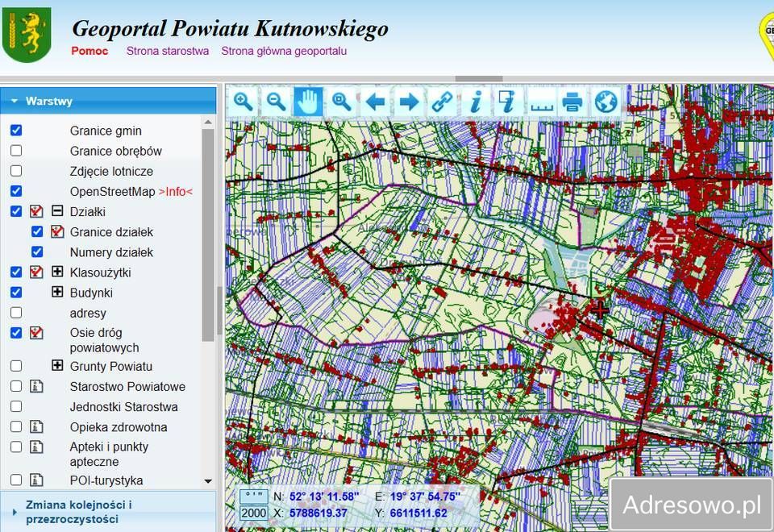The height and width of the screenshot is (532, 774).
Task: Click the globe full extent icon
Action: (x=605, y=102)
